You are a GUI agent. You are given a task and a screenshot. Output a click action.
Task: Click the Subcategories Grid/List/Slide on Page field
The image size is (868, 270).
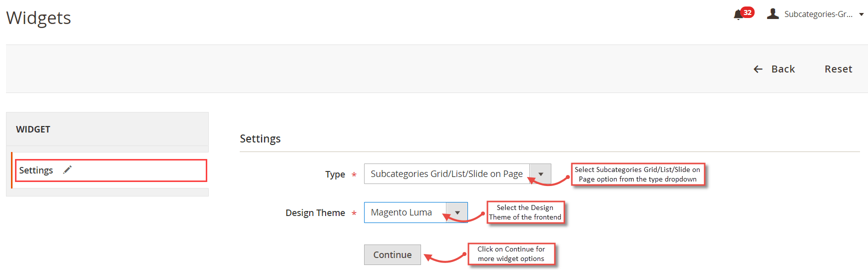click(x=457, y=174)
